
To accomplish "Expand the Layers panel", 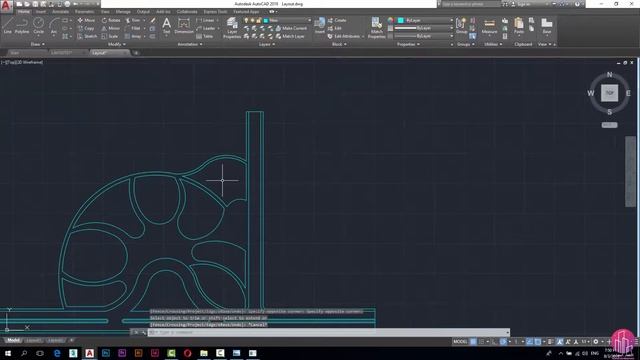I will pos(267,44).
